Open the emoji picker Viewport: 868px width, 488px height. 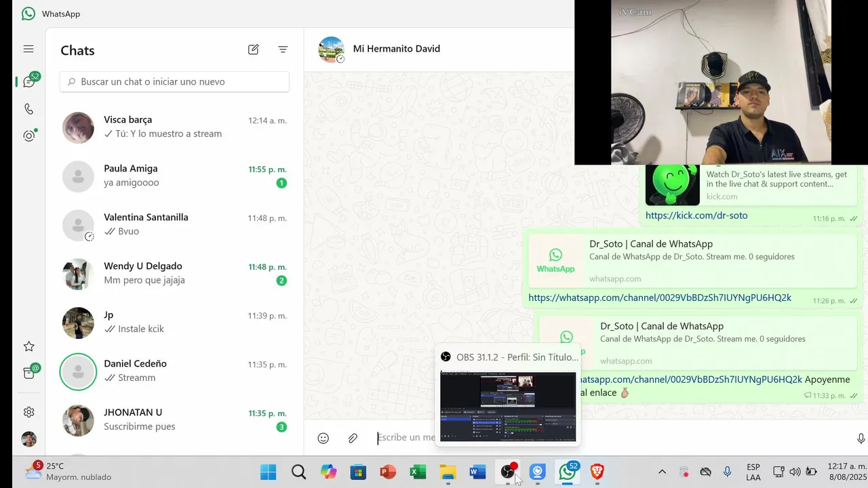323,439
